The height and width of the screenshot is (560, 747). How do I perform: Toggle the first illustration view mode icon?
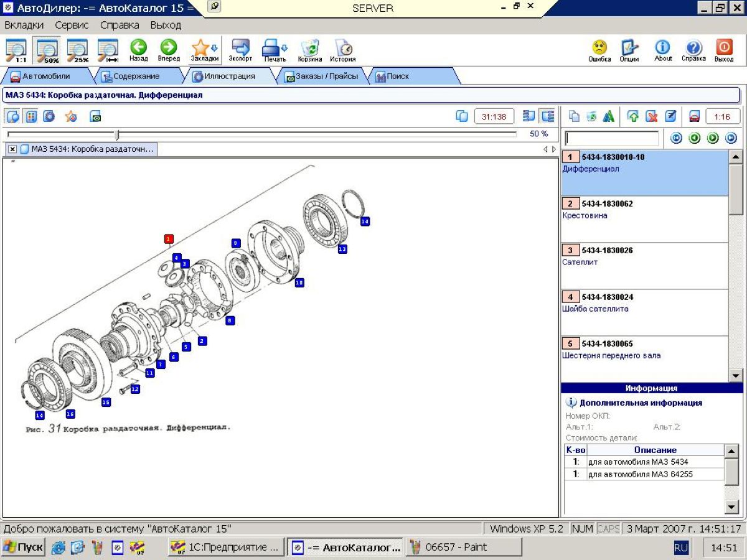tap(13, 116)
